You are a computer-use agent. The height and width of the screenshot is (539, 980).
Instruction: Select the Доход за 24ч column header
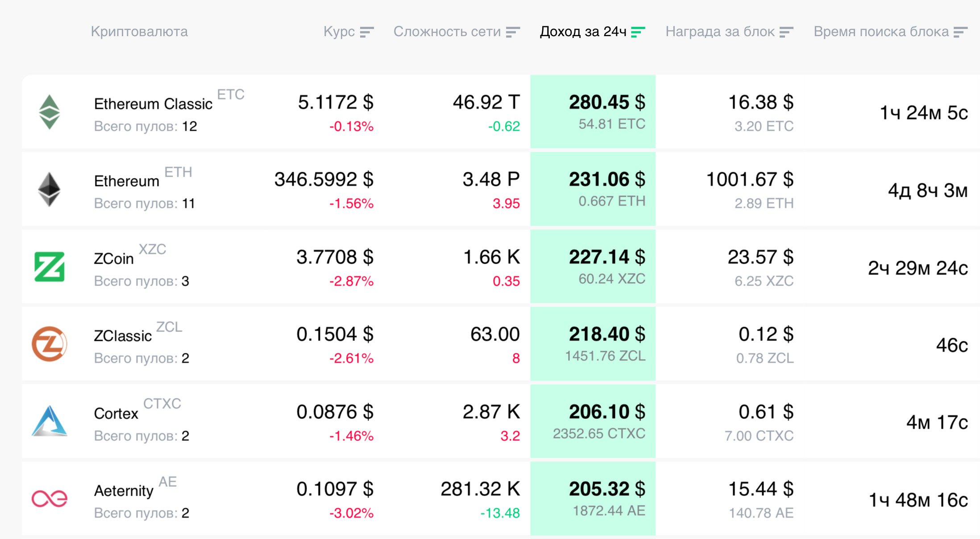(583, 32)
